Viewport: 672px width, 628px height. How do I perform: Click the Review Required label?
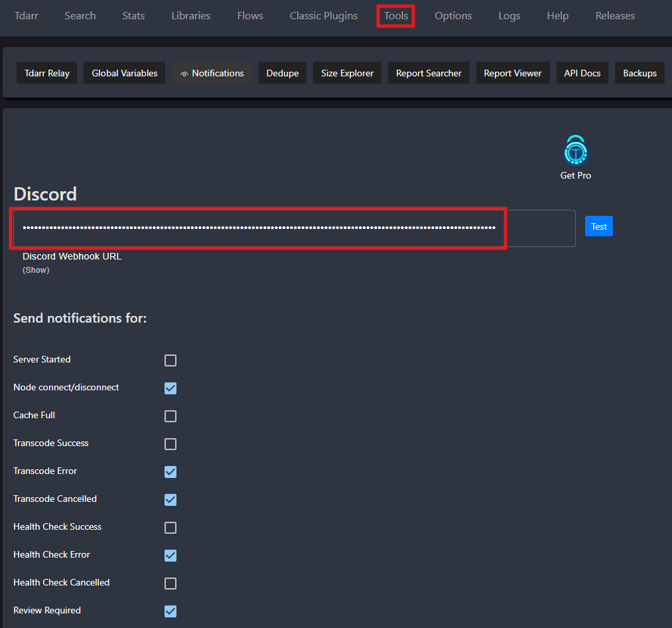47,611
